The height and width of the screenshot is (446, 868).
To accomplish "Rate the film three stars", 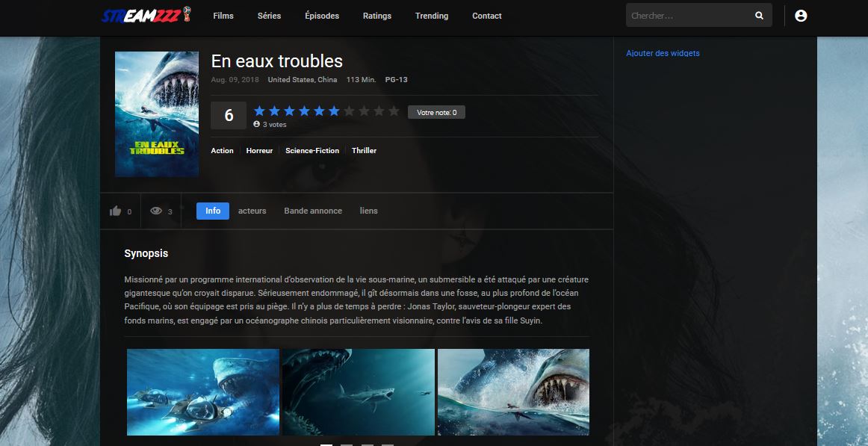I will point(289,111).
